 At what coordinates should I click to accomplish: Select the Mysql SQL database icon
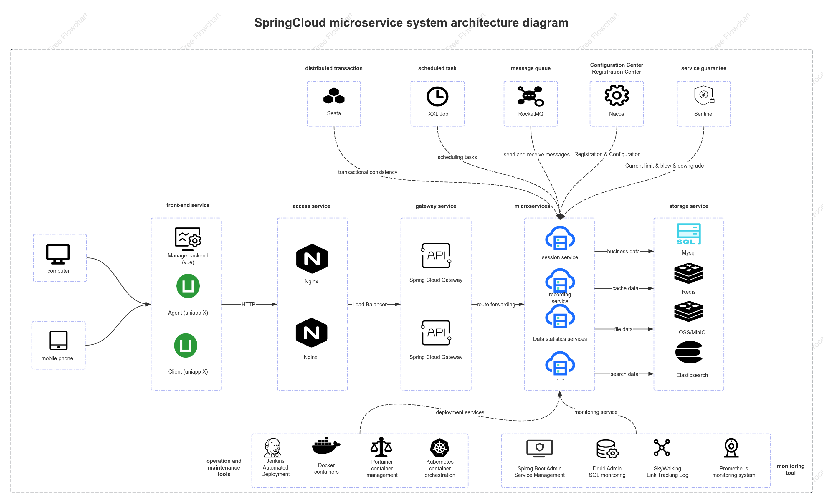tap(689, 234)
